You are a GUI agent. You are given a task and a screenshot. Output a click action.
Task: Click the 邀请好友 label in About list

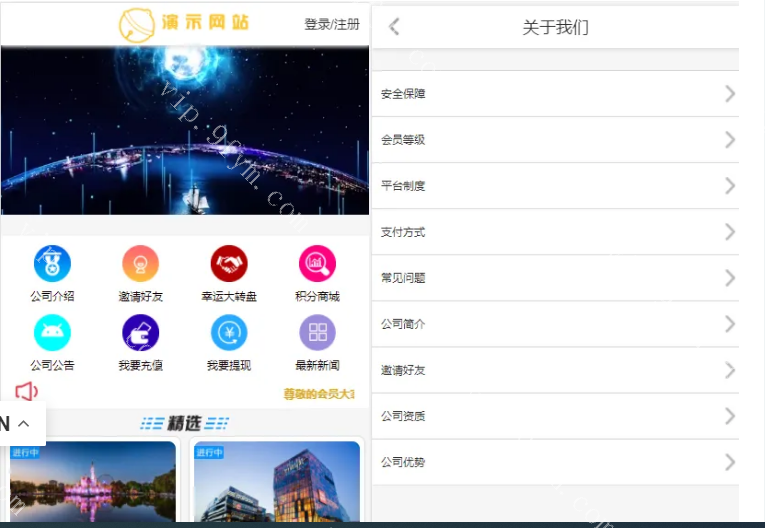(x=403, y=370)
